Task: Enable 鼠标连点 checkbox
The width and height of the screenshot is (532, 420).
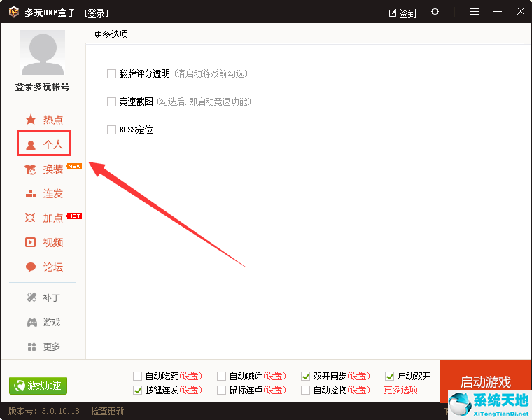Action: coord(222,390)
